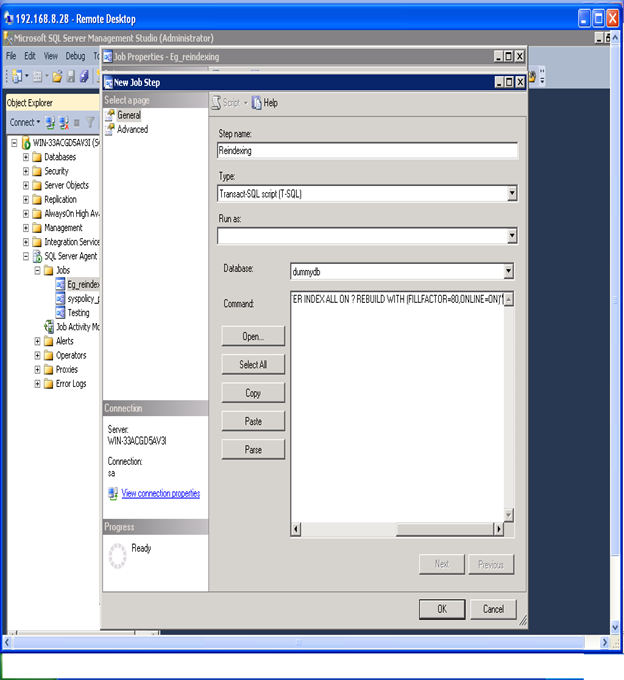Click Remote Desktop scroll down arrow
624x680 pixels.
(x=615, y=627)
